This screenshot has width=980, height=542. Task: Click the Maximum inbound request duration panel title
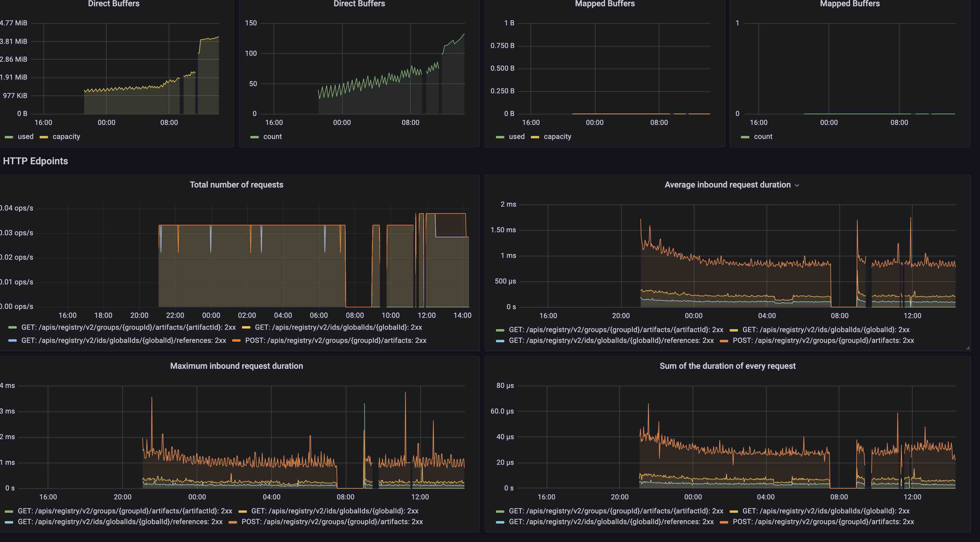point(236,366)
